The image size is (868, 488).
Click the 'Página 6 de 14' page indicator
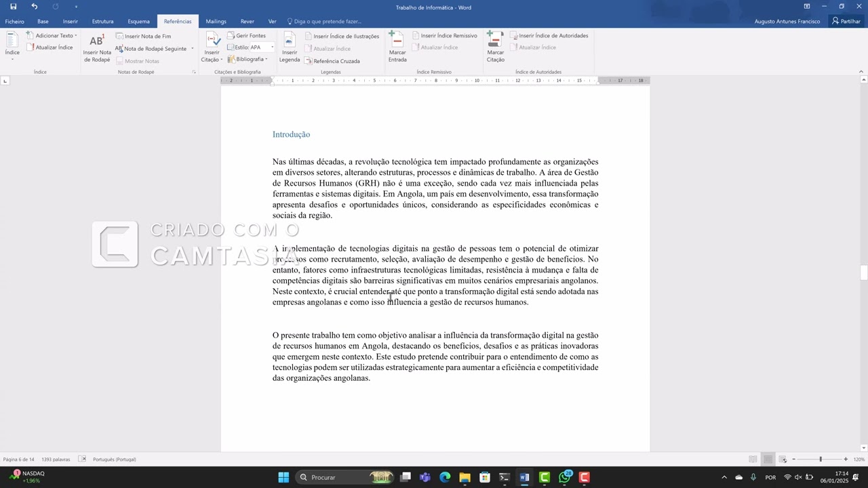[x=19, y=460]
